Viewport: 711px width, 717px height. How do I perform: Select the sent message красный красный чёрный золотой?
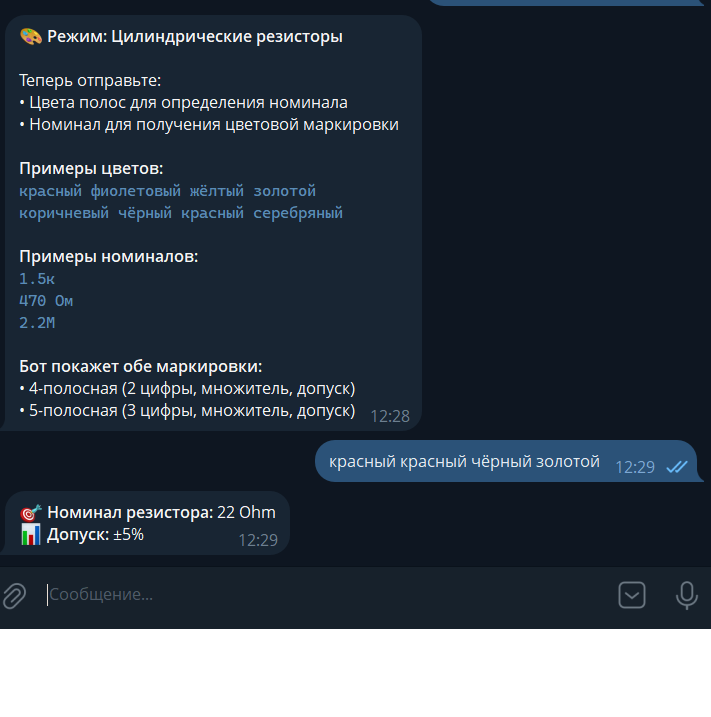coord(464,461)
